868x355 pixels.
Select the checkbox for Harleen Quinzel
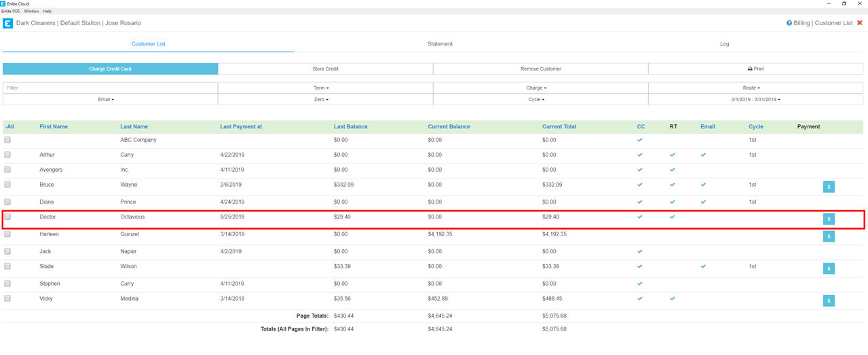coord(8,234)
